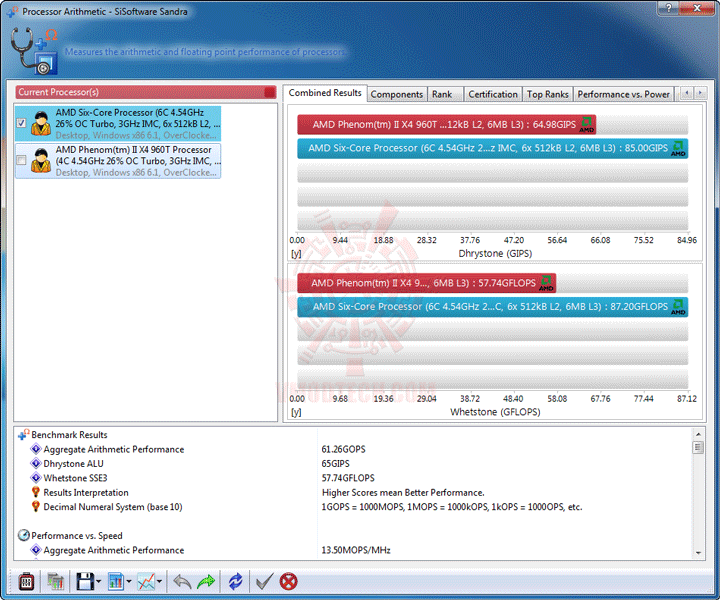The width and height of the screenshot is (720, 600).
Task: Switch to the Combined Results tab
Action: [325, 93]
